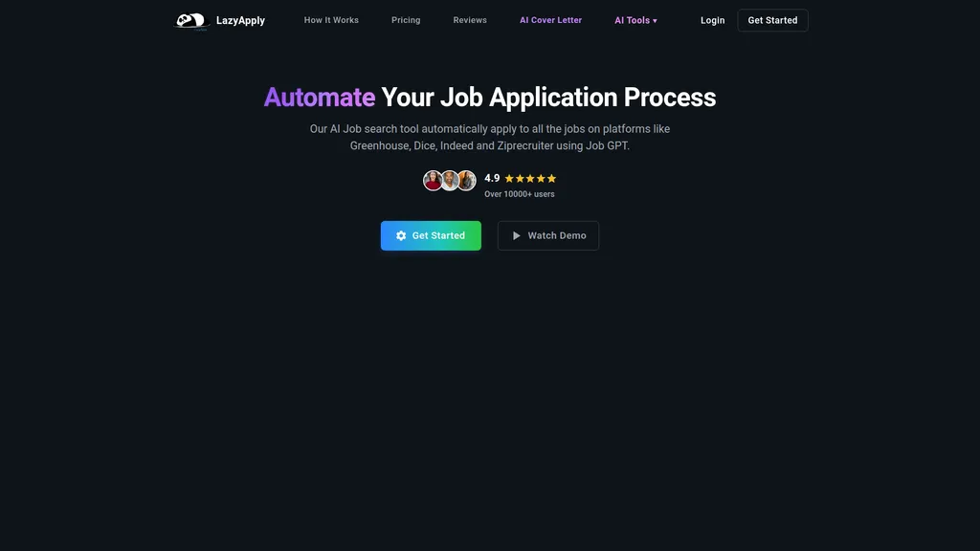Click the 4.9 rating value
The width and height of the screenshot is (980, 551).
point(492,178)
